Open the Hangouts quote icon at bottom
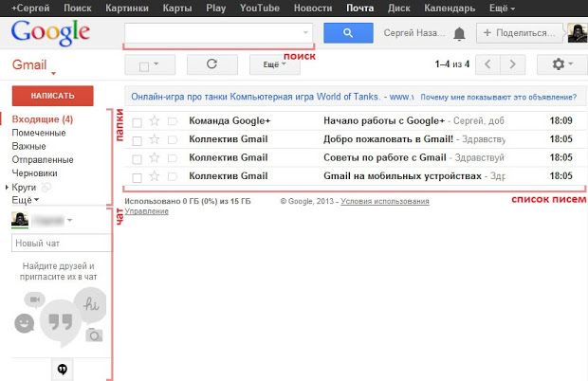 point(63,369)
